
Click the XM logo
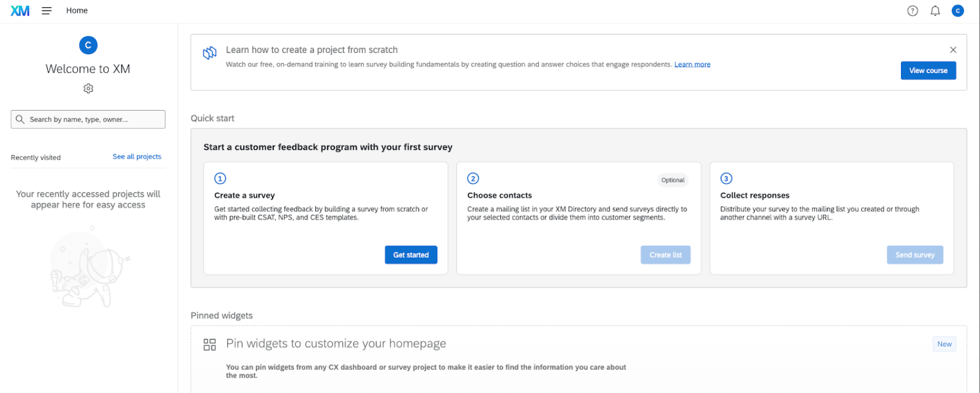tap(20, 11)
